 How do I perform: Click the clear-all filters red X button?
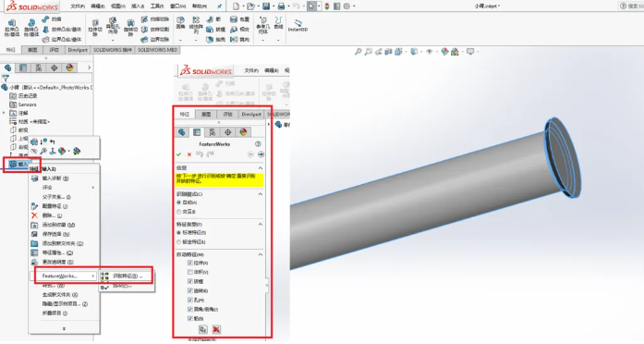pyautogui.click(x=216, y=329)
